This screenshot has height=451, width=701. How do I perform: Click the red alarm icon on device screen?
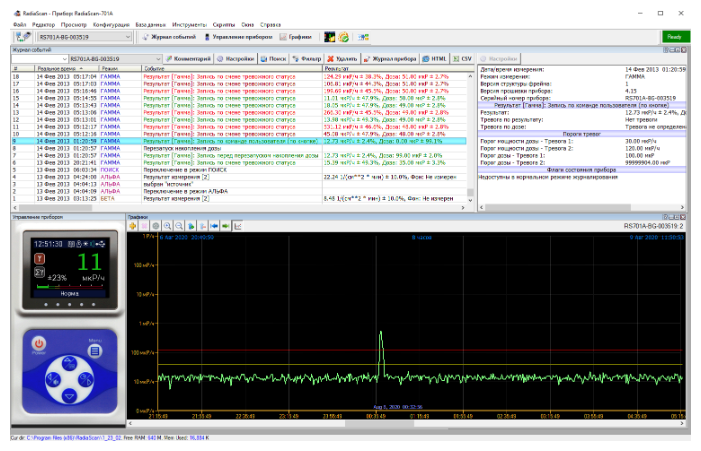[39, 259]
